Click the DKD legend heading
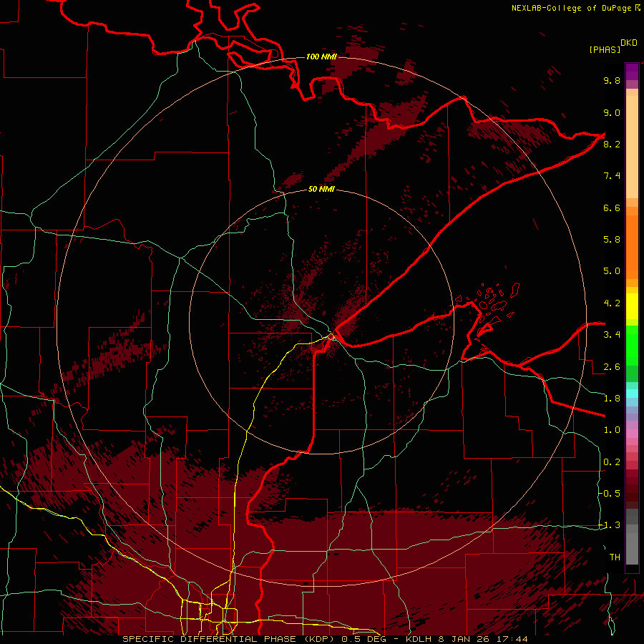Screen dimensions: 644x644 [x=629, y=43]
